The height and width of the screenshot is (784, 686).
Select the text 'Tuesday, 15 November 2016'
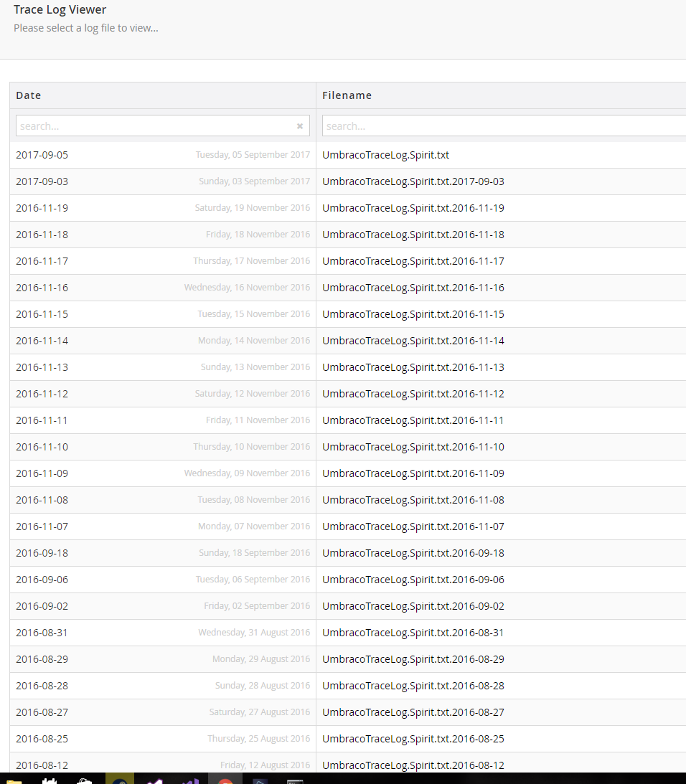(254, 313)
